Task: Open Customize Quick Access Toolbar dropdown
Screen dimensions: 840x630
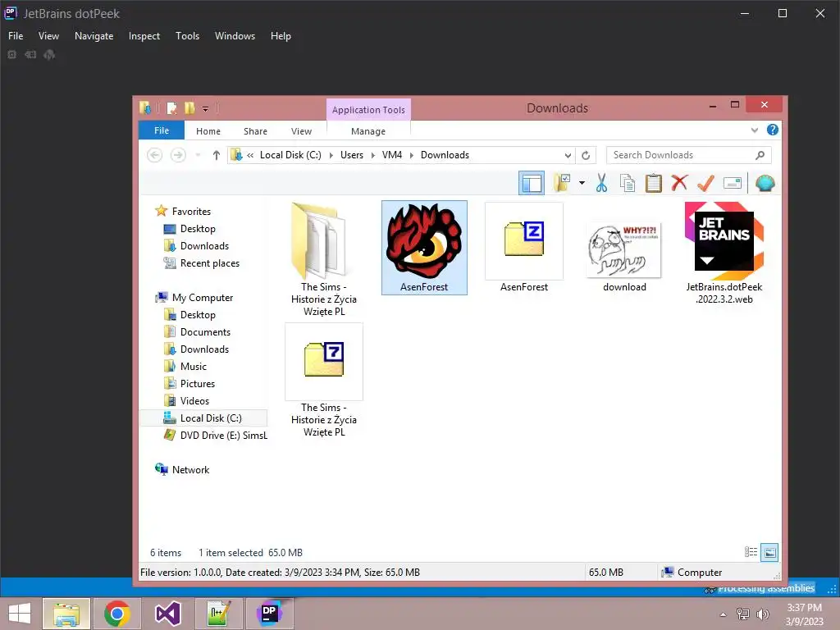Action: click(x=205, y=109)
